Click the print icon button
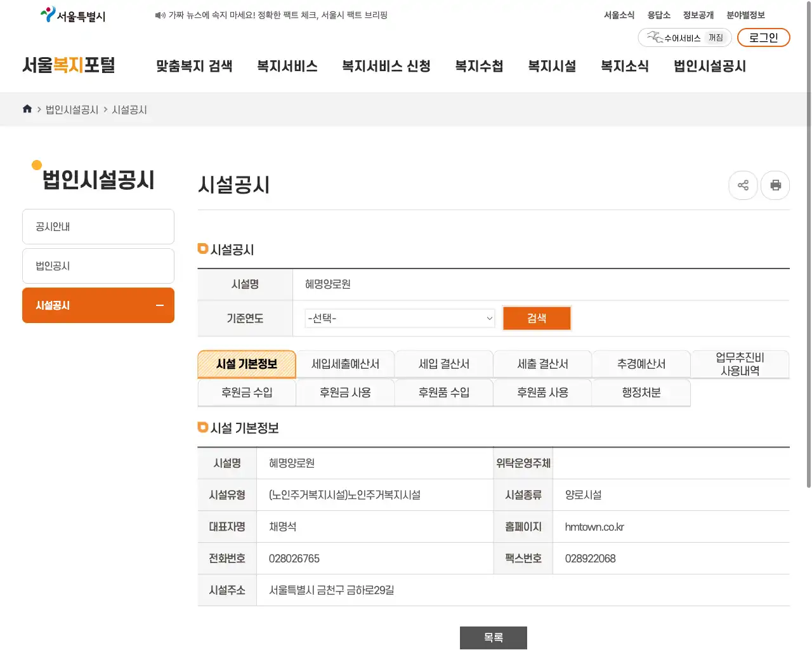The width and height of the screenshot is (812, 650). click(x=775, y=185)
